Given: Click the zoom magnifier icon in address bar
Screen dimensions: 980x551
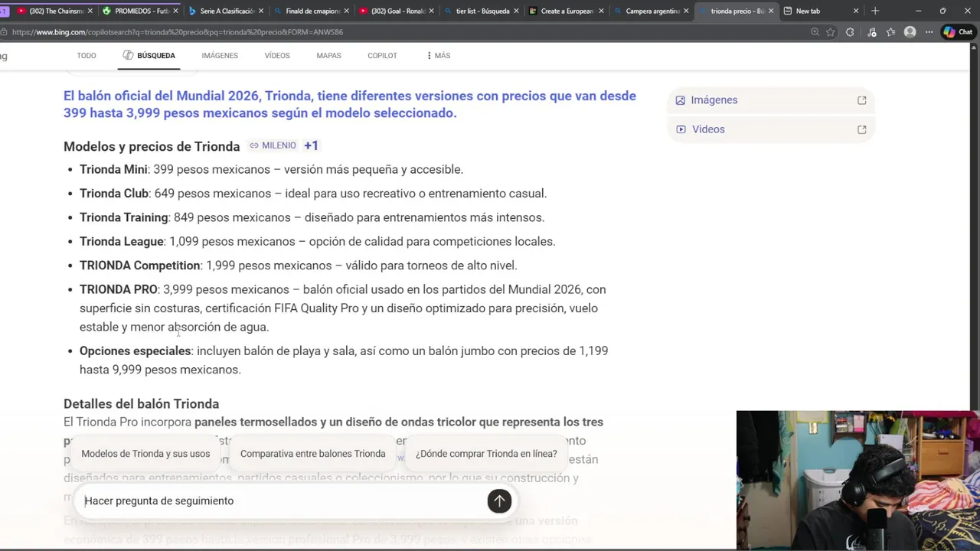Looking at the screenshot, I should pos(815,32).
